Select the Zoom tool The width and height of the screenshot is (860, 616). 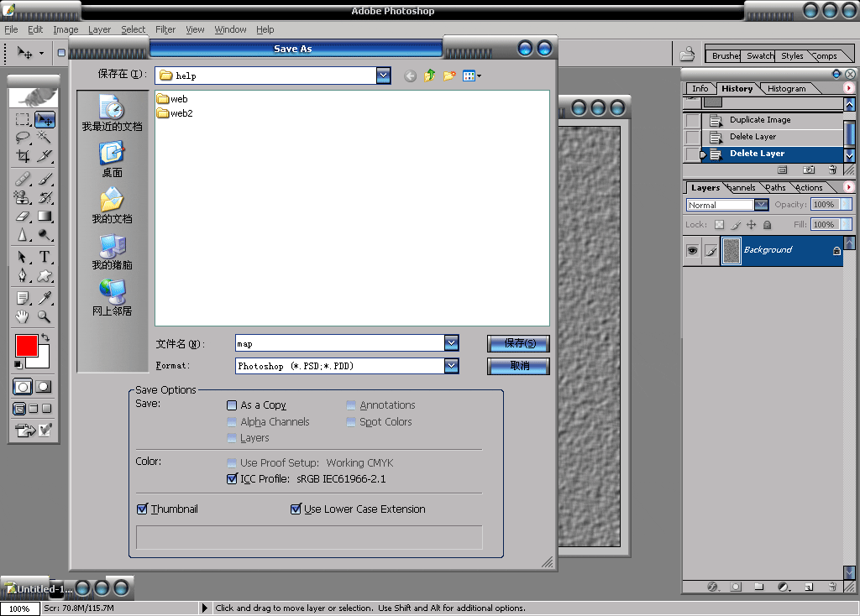pyautogui.click(x=45, y=316)
